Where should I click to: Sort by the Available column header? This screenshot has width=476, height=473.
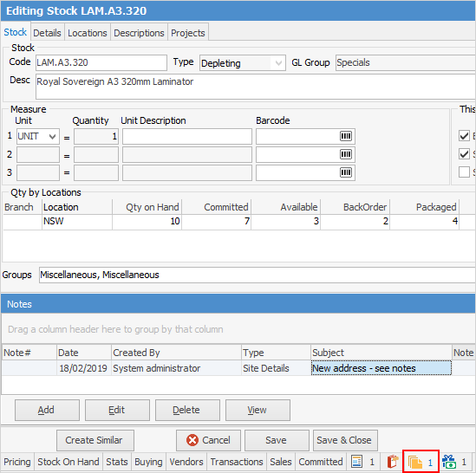(285, 207)
